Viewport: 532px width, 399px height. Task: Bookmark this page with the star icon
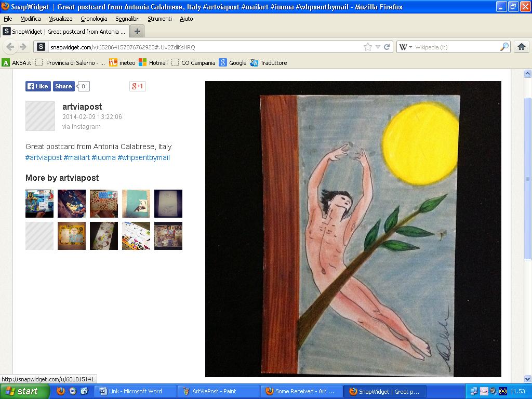coord(368,47)
